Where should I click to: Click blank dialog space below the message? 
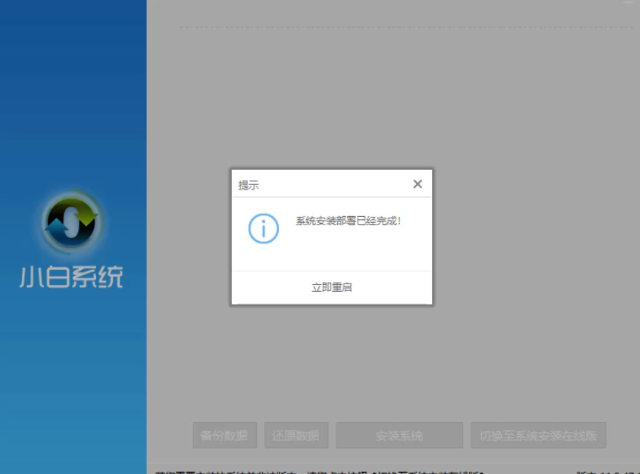[x=330, y=255]
